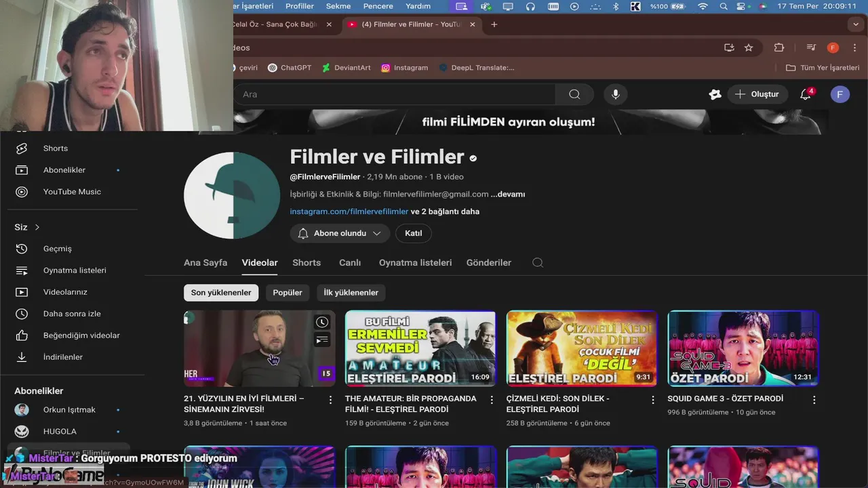
Task: Switch to Canlı channel tab
Action: point(350,263)
